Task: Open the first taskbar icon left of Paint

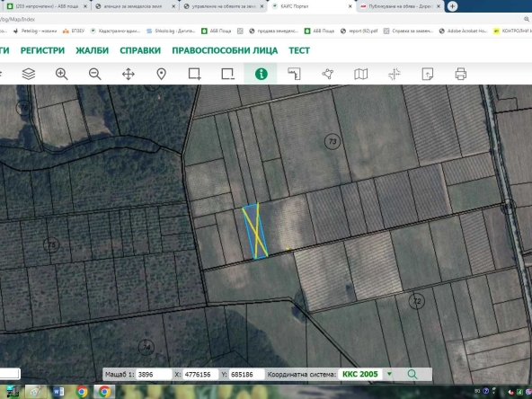Action: (13, 392)
